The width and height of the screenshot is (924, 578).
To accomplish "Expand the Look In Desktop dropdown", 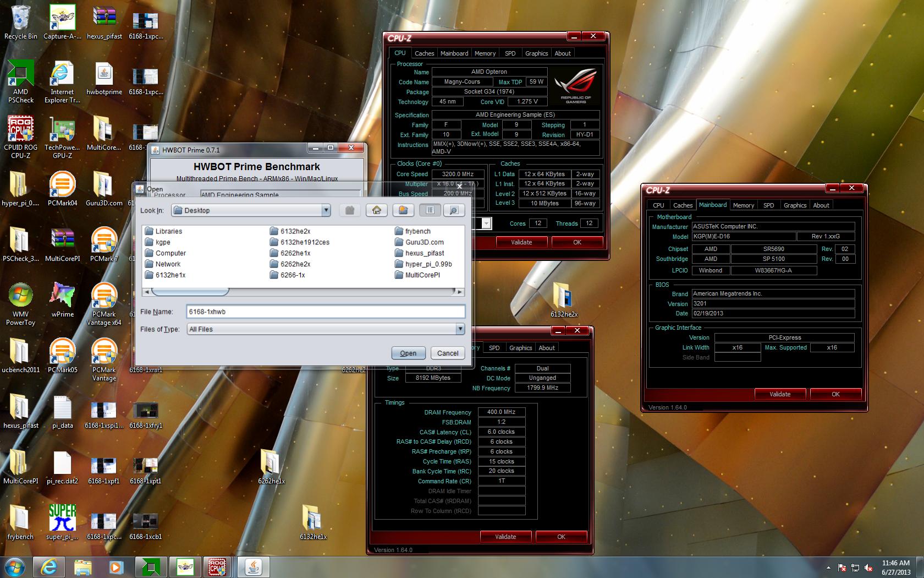I will tap(326, 210).
